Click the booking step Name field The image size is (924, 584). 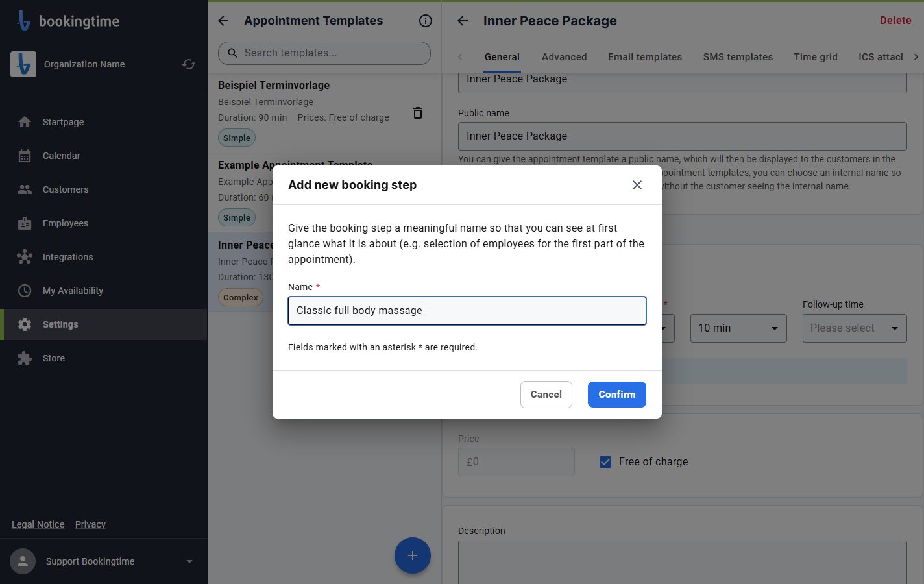click(x=467, y=311)
